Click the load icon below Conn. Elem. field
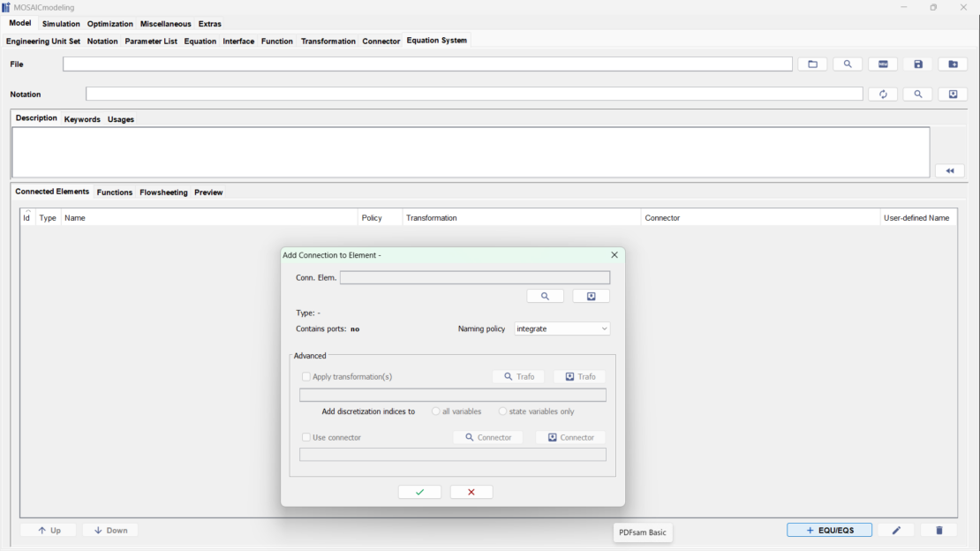 592,296
